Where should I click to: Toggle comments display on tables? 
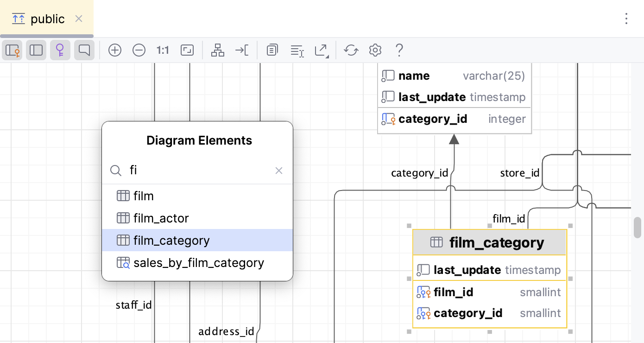(84, 50)
